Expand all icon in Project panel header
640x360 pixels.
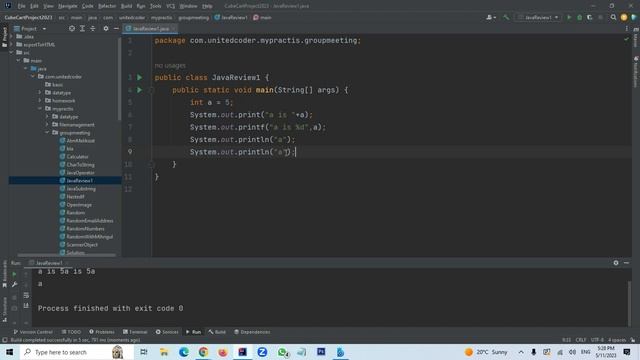click(x=82, y=29)
